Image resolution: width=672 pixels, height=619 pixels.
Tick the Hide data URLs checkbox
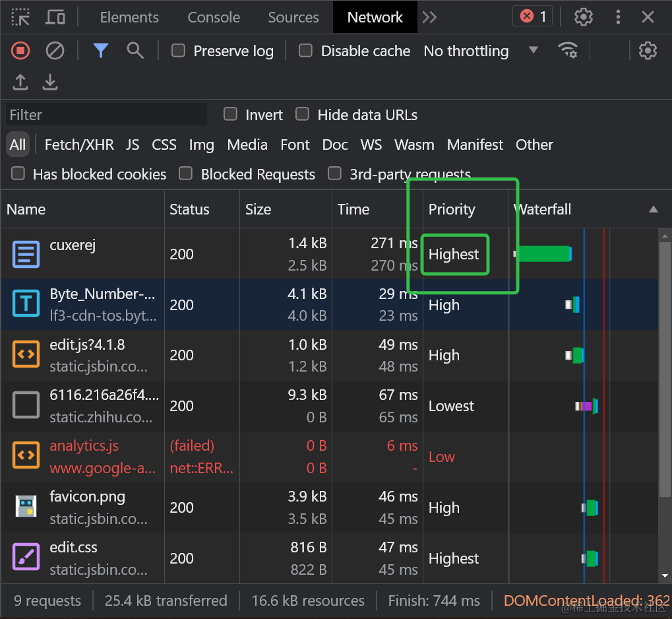coord(302,114)
